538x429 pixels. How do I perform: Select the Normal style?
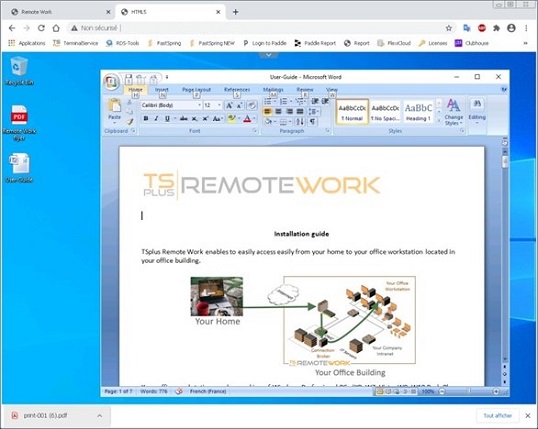(x=352, y=112)
